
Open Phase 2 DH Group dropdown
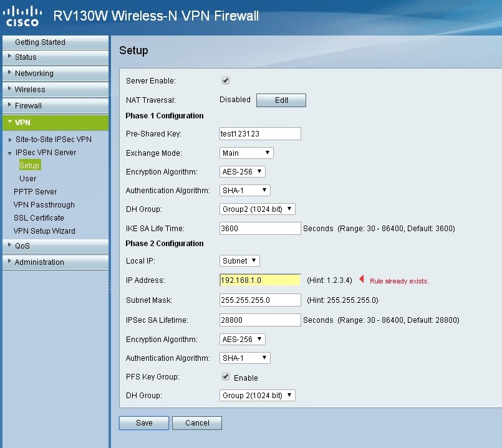point(258,396)
